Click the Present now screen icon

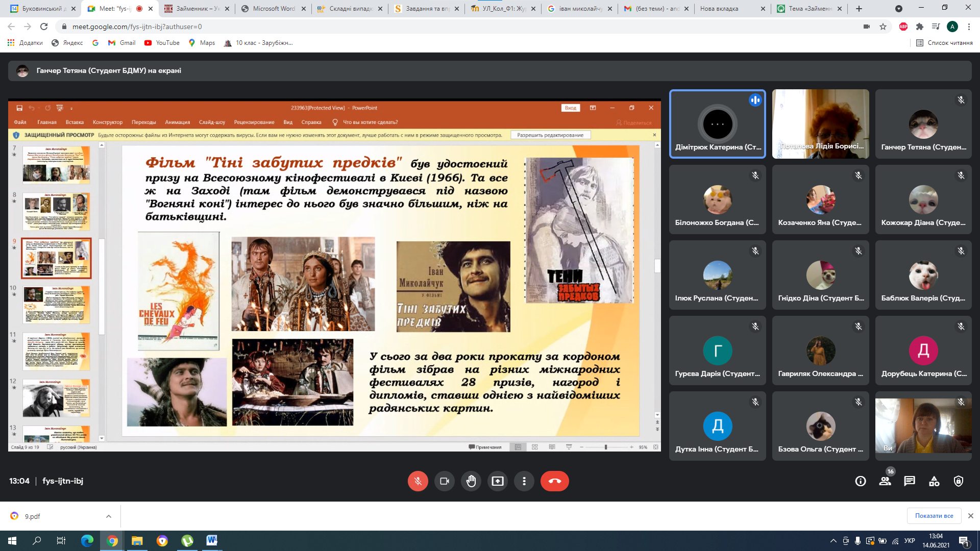[498, 481]
